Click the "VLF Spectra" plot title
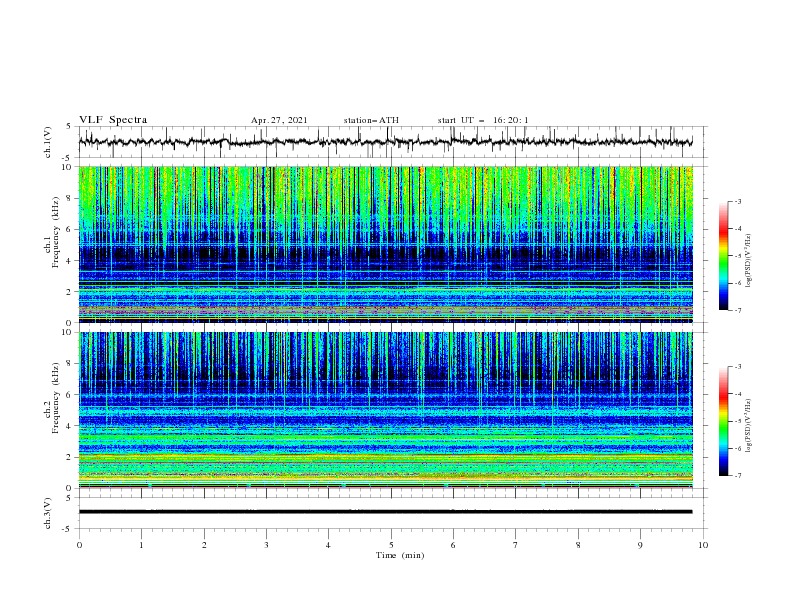This screenshot has height=612, width=792. pos(113,120)
